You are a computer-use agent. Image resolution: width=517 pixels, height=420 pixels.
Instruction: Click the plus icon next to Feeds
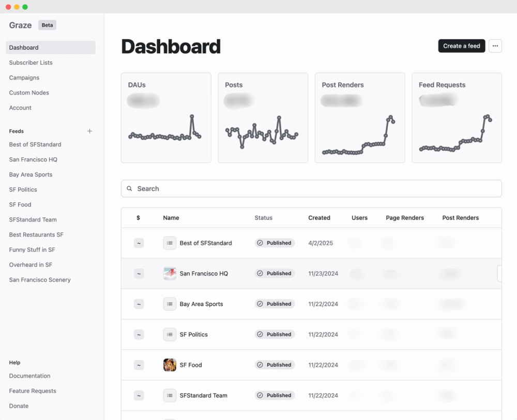[89, 131]
